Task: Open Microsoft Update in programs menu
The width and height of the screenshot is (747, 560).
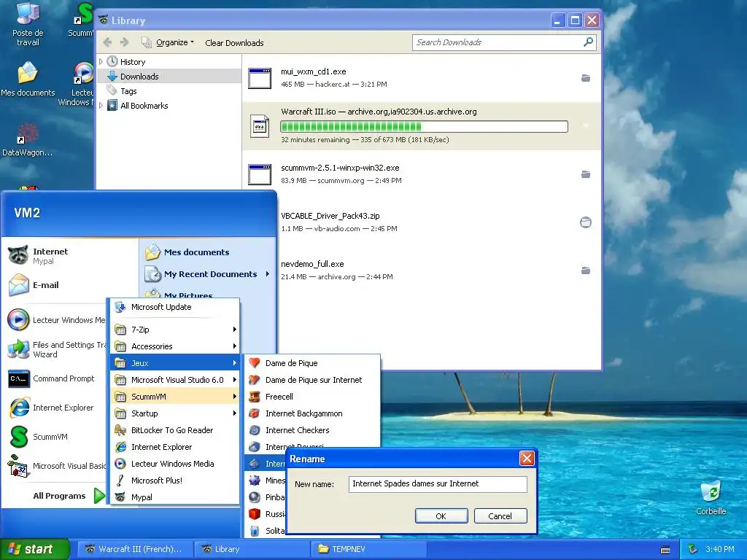Action: (174, 307)
